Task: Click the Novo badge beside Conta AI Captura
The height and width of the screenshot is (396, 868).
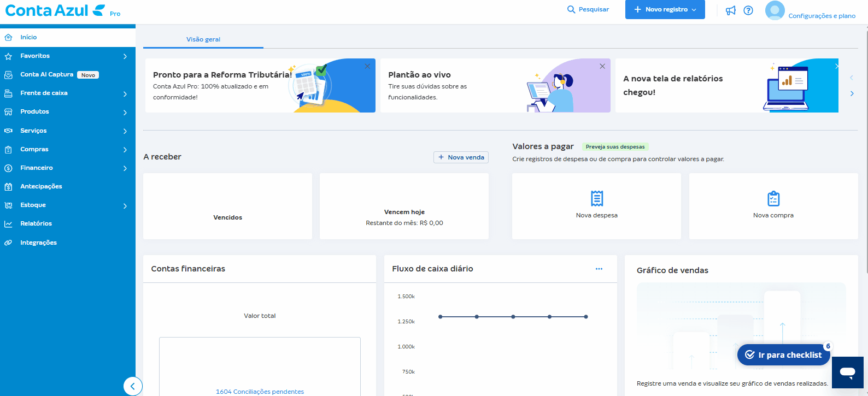Action: coord(88,75)
